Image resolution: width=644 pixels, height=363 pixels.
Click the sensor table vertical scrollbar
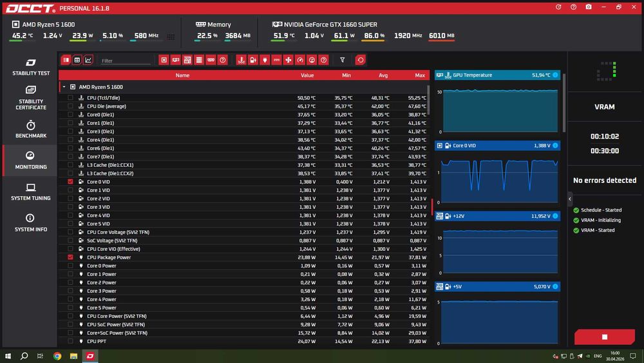(x=429, y=100)
